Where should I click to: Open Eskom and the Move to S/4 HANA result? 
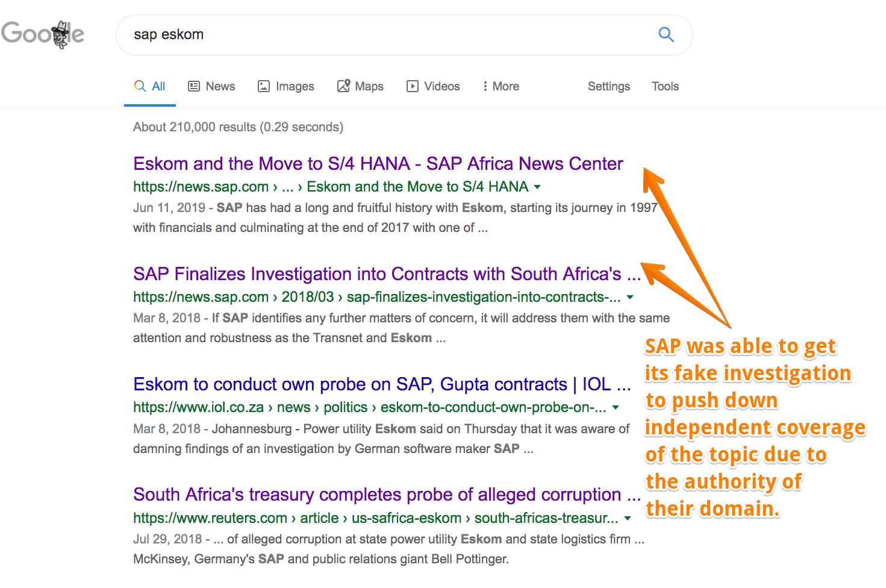(x=378, y=163)
